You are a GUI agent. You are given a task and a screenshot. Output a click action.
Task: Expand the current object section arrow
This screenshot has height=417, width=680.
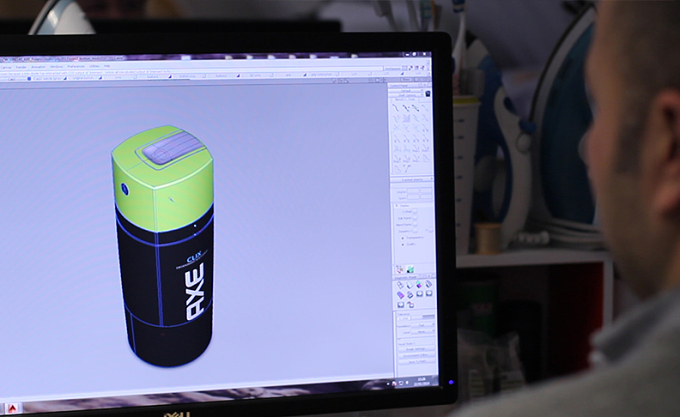(x=431, y=179)
